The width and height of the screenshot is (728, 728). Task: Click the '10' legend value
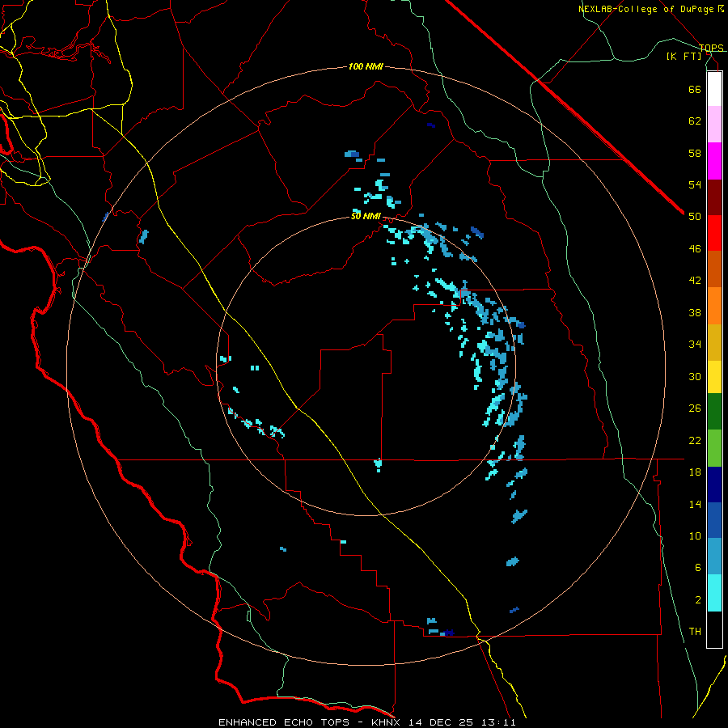click(x=695, y=535)
